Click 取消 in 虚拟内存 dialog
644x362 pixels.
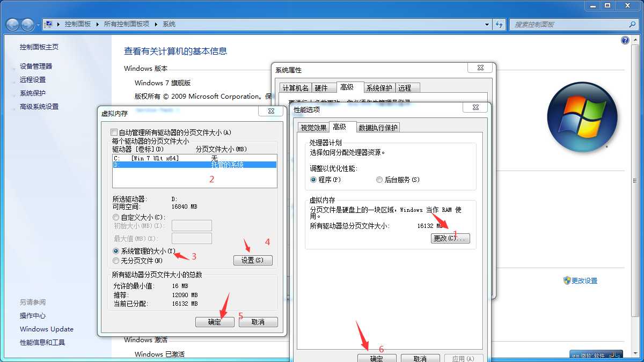258,322
